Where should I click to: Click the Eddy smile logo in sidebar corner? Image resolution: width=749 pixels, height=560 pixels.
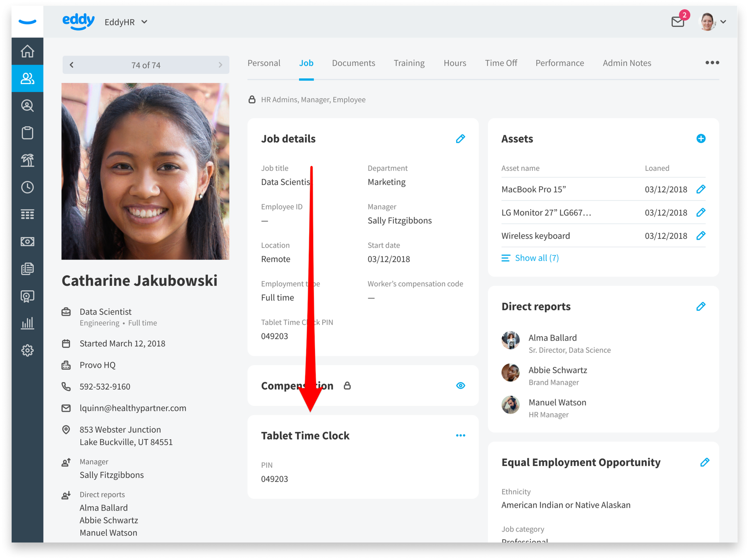point(28,22)
